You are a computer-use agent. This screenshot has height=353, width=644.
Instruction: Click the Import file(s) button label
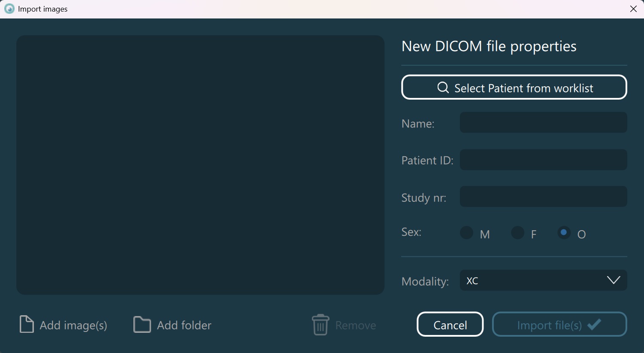(x=549, y=325)
